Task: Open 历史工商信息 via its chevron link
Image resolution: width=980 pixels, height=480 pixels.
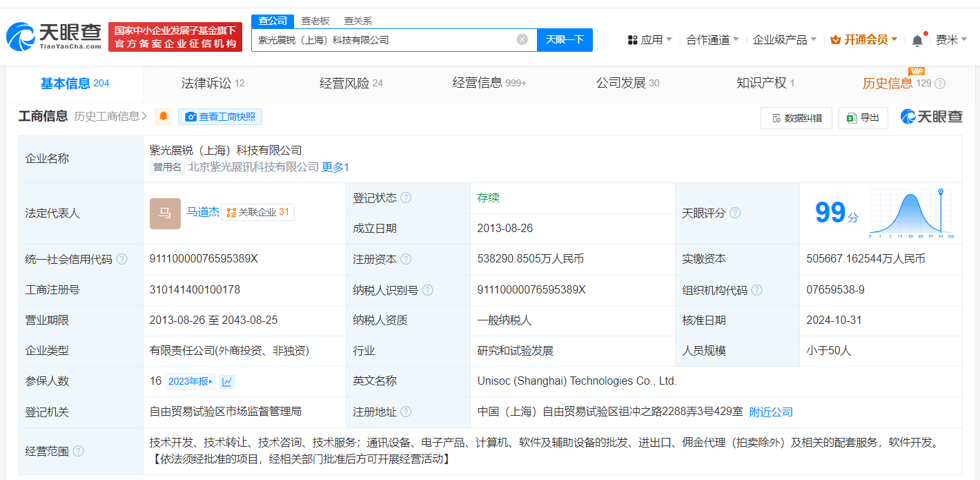Action: coord(111,116)
